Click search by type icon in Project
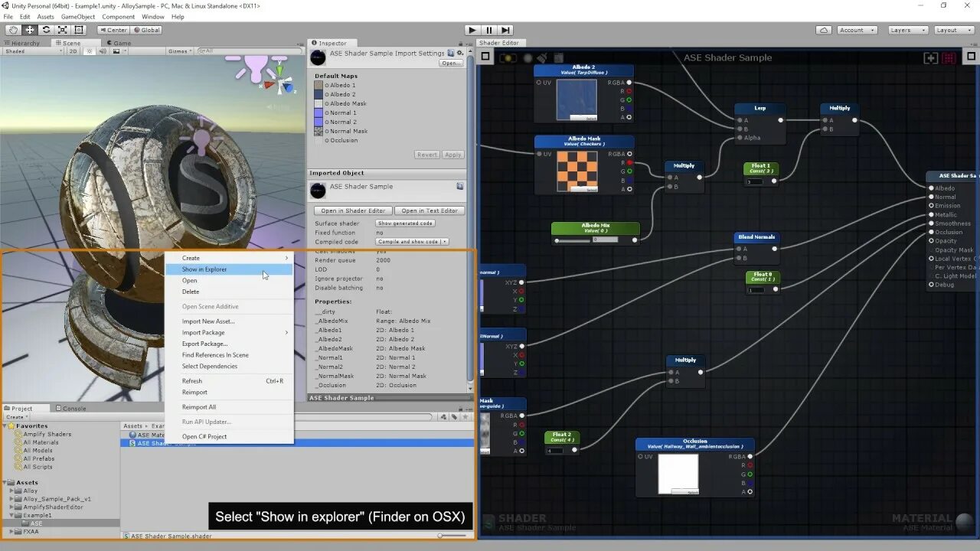 pos(443,417)
